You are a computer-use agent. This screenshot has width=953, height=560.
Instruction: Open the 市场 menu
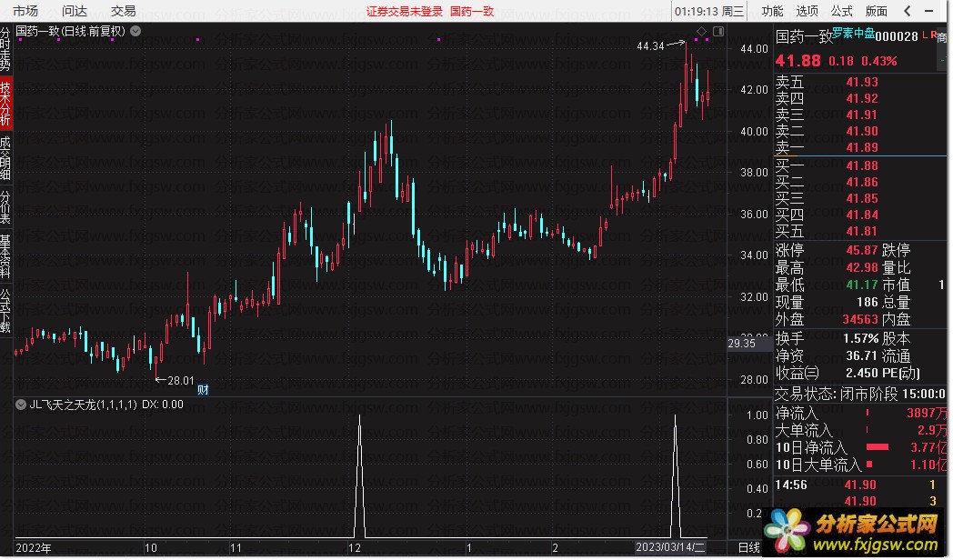click(25, 11)
